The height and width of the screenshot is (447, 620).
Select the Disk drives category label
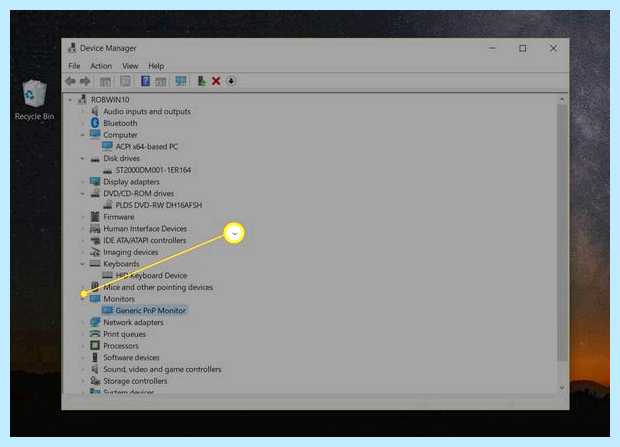(121, 158)
